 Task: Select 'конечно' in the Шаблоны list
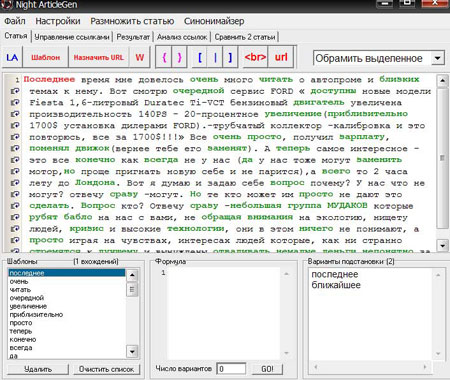67,340
